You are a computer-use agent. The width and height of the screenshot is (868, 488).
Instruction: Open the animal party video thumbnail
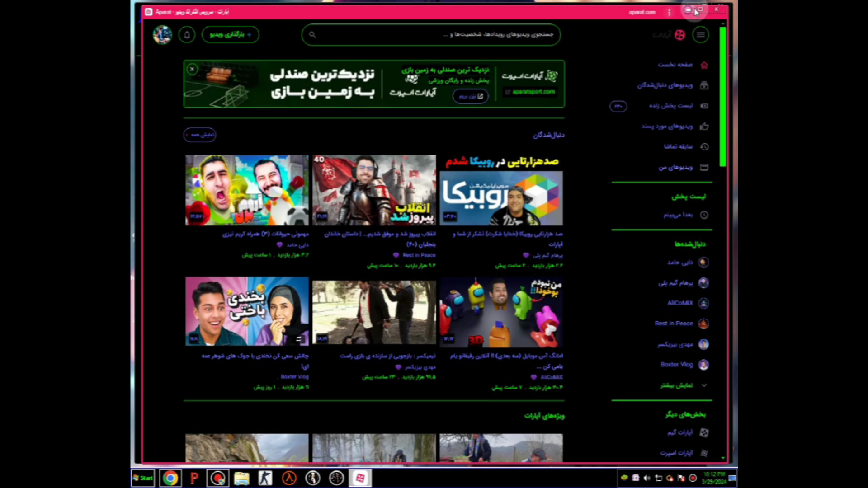(x=247, y=190)
